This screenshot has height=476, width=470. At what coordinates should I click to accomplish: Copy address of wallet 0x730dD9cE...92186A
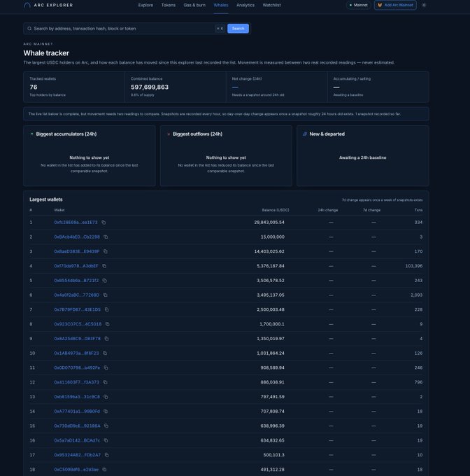[x=106, y=426]
